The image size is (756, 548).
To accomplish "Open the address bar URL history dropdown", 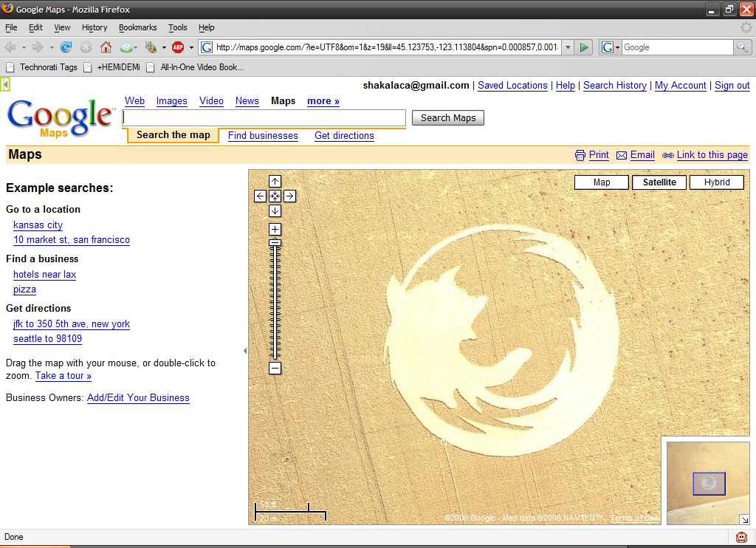I will [567, 47].
